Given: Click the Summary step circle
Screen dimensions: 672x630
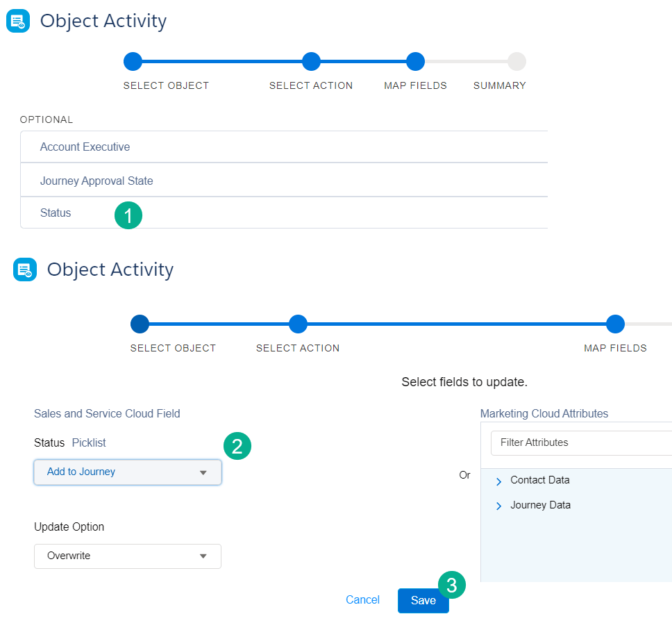Looking at the screenshot, I should (x=516, y=62).
